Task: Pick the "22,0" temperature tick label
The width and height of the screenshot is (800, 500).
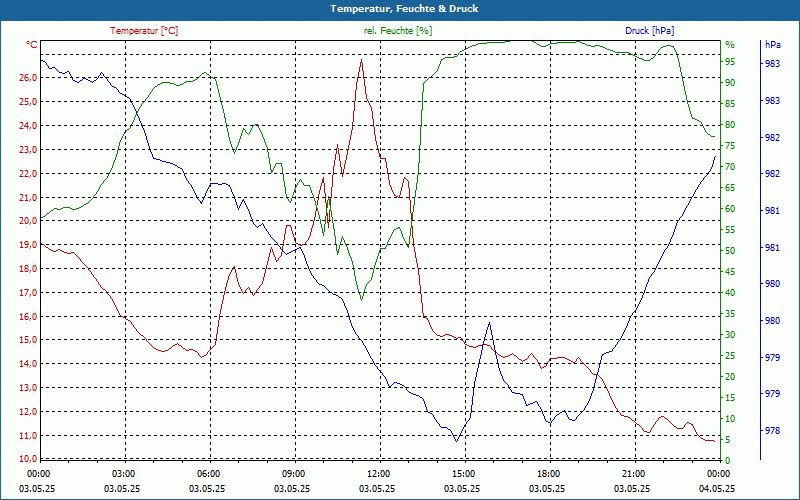Action: [28, 173]
